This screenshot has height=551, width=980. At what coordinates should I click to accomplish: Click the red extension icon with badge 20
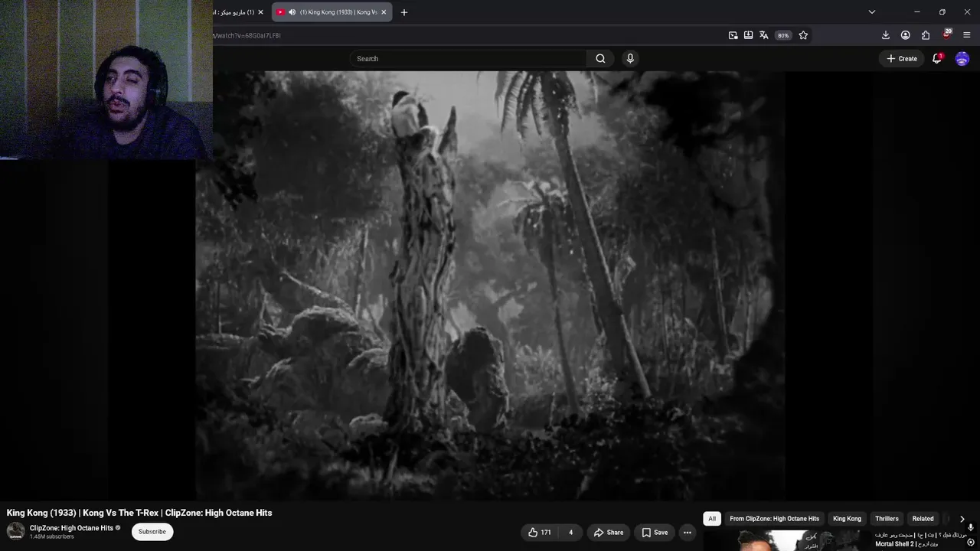tap(946, 34)
